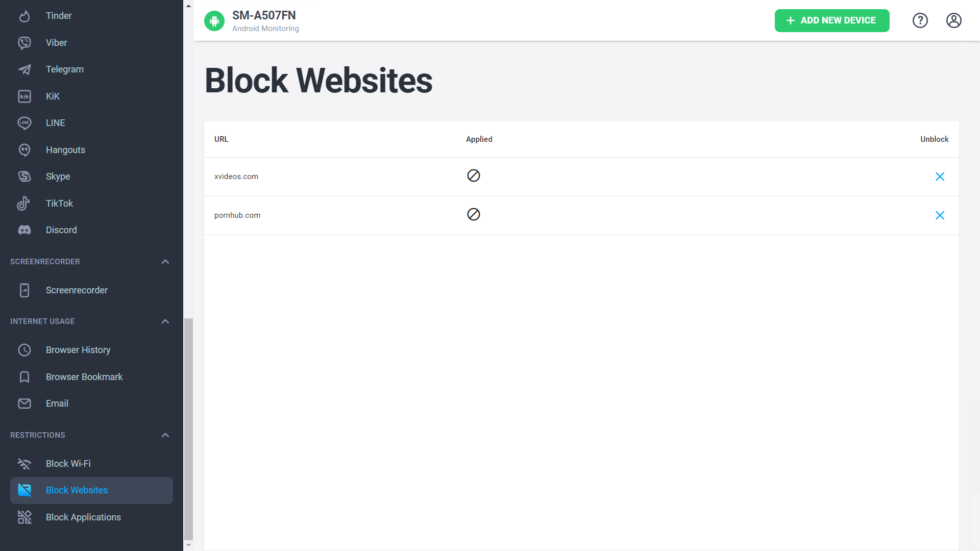Click the green Android device icon
Image resolution: width=980 pixels, height=551 pixels.
214,21
